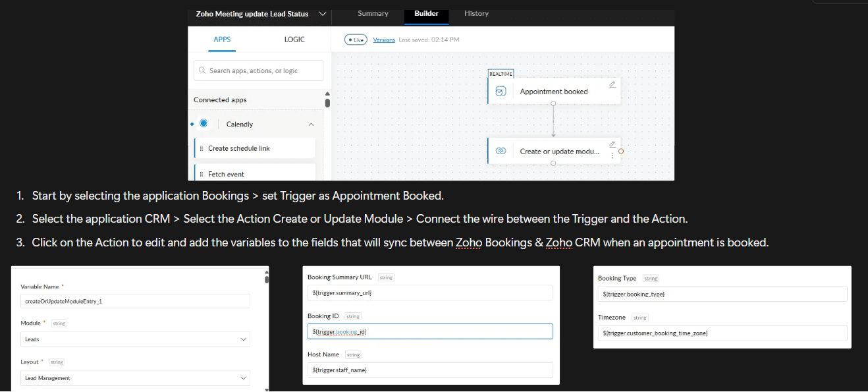Grab the drag handle beside Fetch event
The image size is (868, 392).
click(x=202, y=174)
